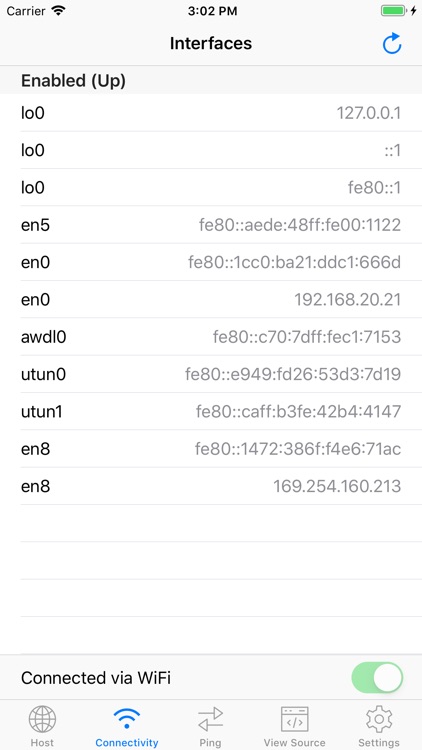Tap the WiFi status bar icon
The height and width of the screenshot is (750, 422).
58,11
